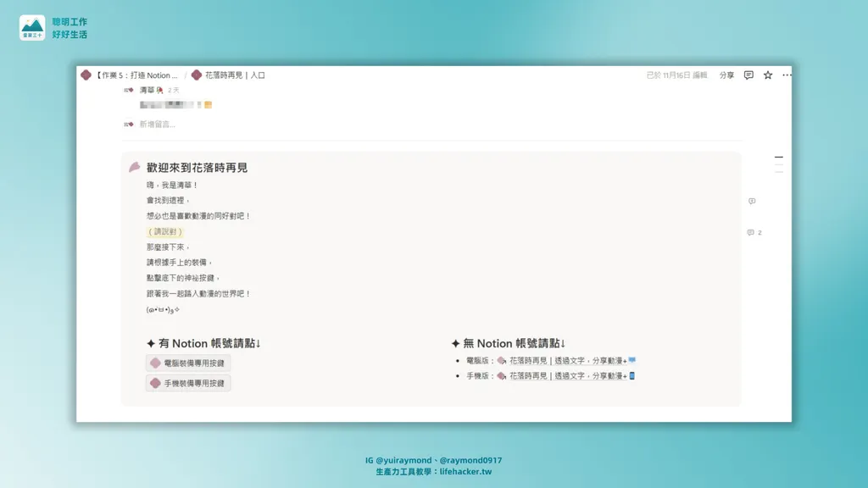Click the 歡迎來到花落時再見 heading

pos(197,169)
